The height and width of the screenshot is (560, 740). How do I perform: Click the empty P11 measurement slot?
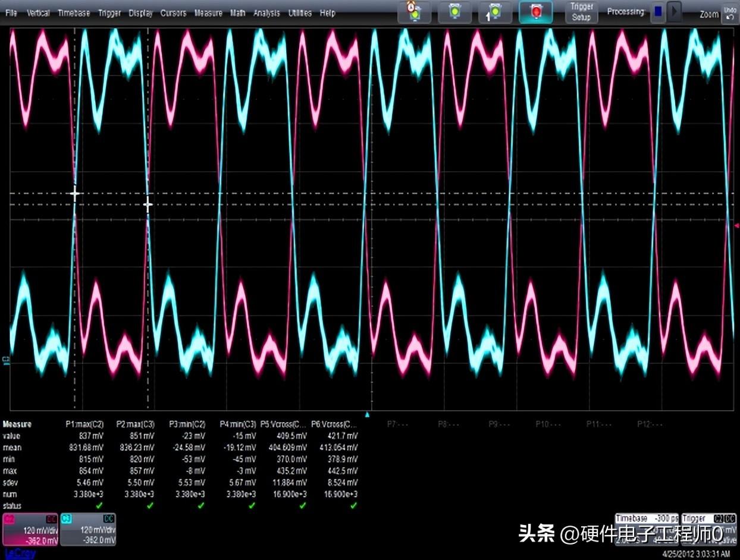600,424
